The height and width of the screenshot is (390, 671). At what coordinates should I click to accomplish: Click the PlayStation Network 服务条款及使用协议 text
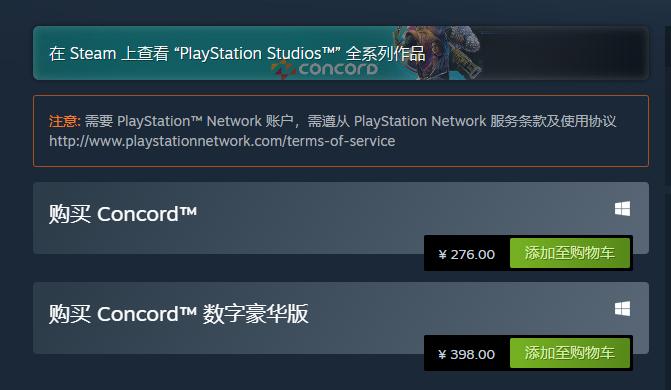[x=485, y=121]
